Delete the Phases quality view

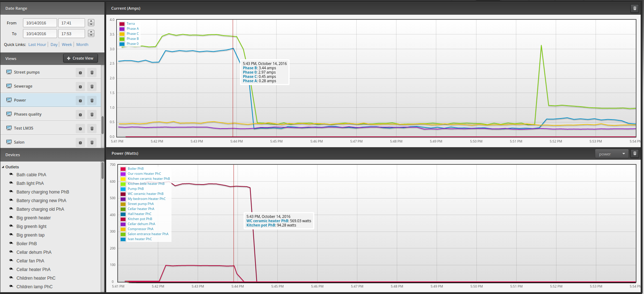coord(92,115)
